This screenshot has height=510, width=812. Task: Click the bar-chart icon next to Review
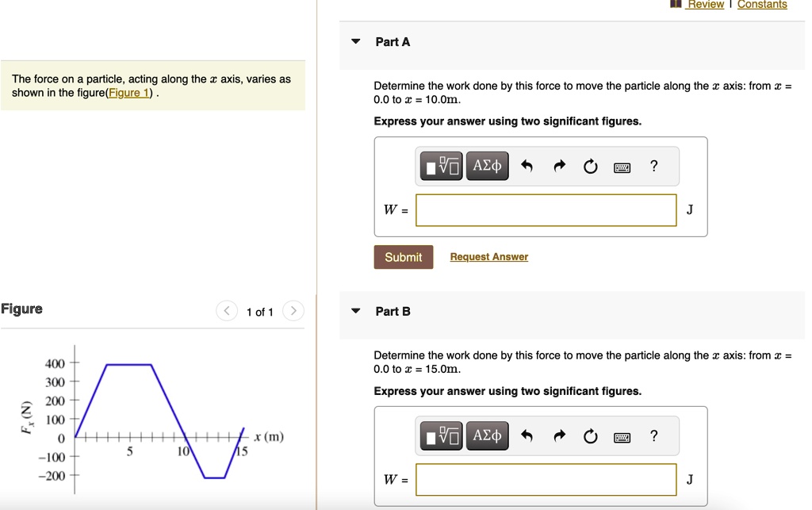tap(676, 5)
